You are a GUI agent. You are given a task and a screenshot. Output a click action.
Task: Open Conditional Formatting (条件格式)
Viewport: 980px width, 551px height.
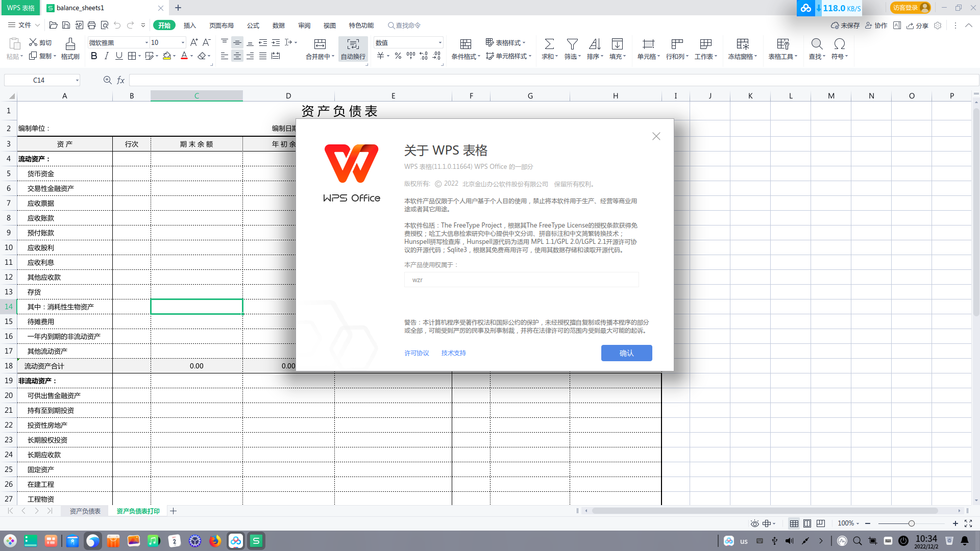point(464,48)
